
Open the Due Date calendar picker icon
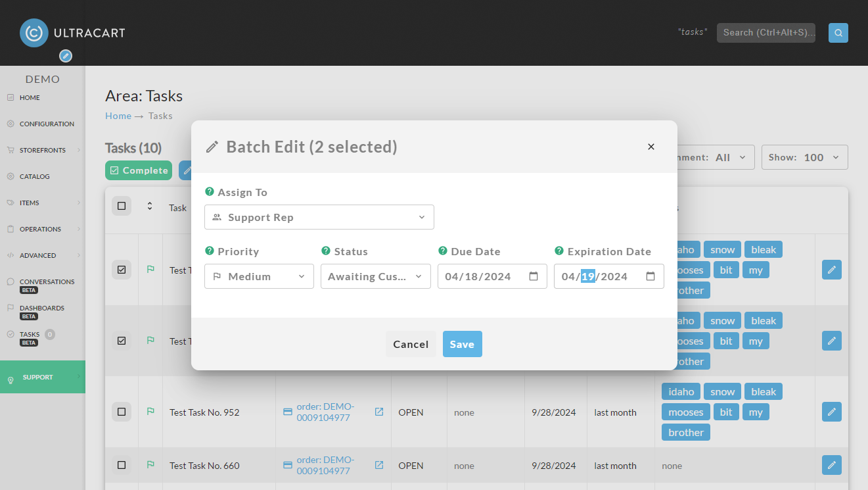click(x=534, y=276)
